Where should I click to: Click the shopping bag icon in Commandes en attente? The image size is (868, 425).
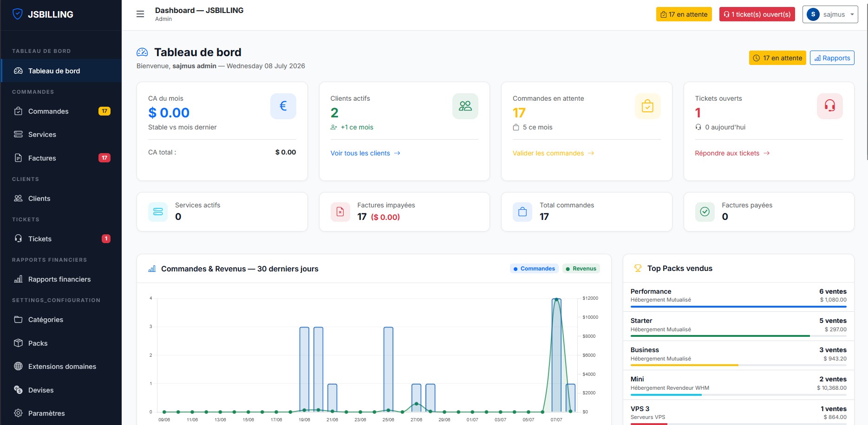647,106
